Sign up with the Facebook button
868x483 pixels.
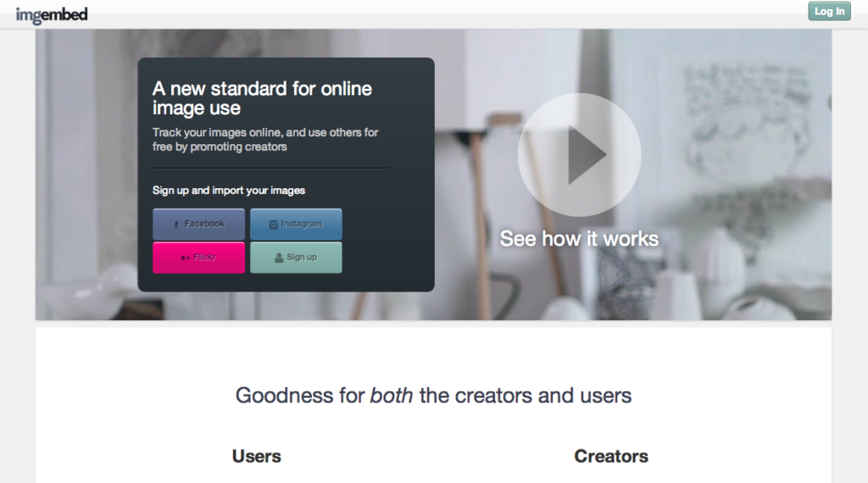[198, 224]
